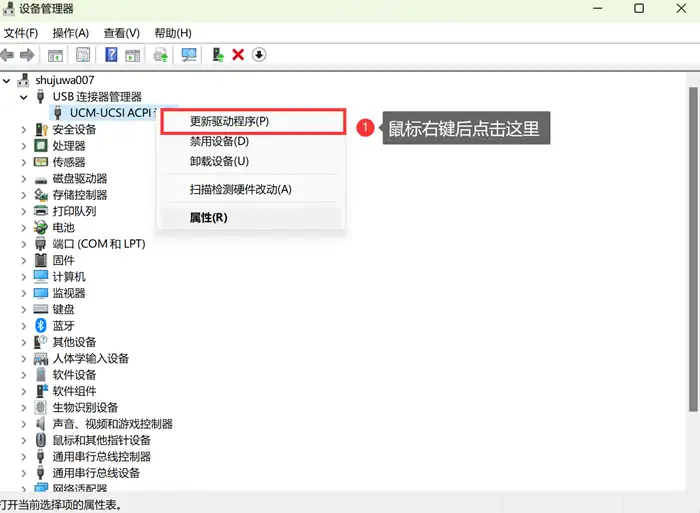Screen dimensions: 700x513
Task: Click the 电池 battery icon
Action: pos(41,228)
